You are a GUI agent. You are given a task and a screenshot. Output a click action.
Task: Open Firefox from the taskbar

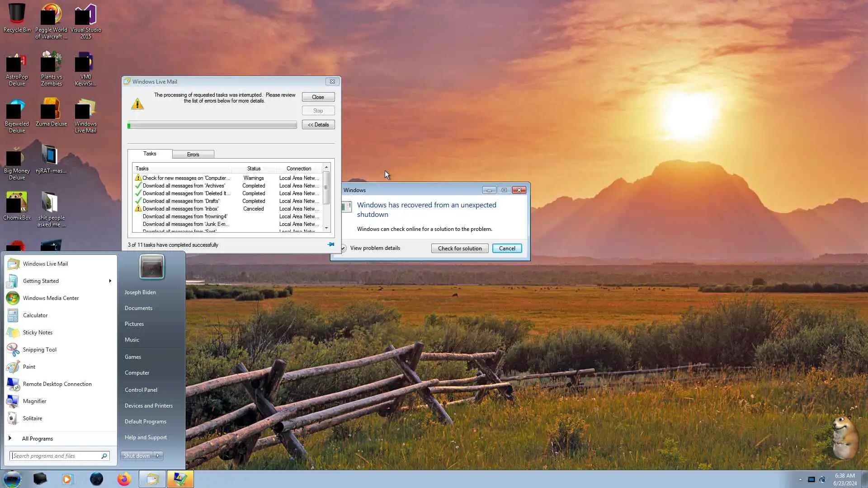124,479
